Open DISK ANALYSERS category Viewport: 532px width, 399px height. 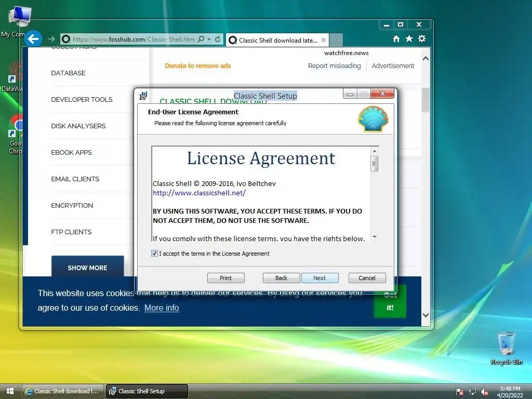pos(78,126)
